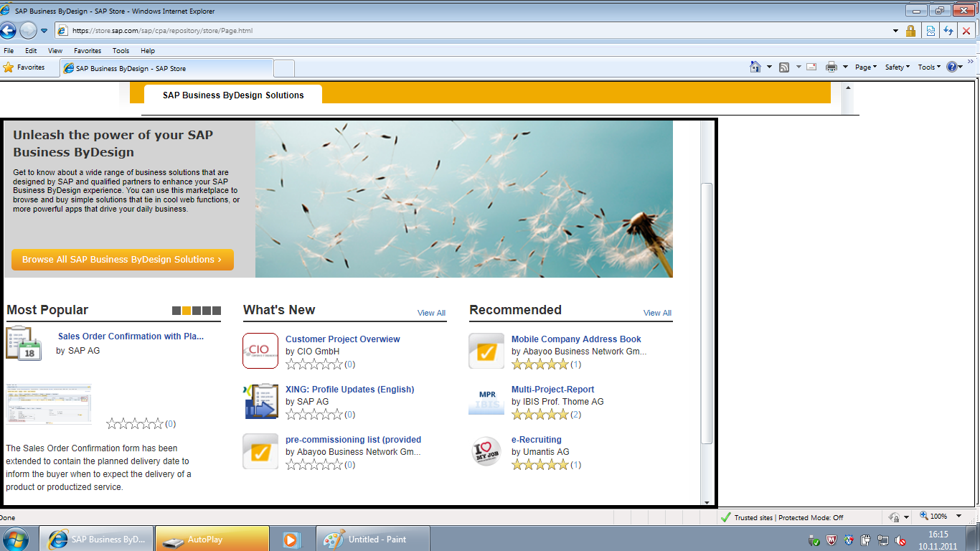Click the Feeds RSS icon
The height and width of the screenshot is (551, 980).
pos(784,67)
